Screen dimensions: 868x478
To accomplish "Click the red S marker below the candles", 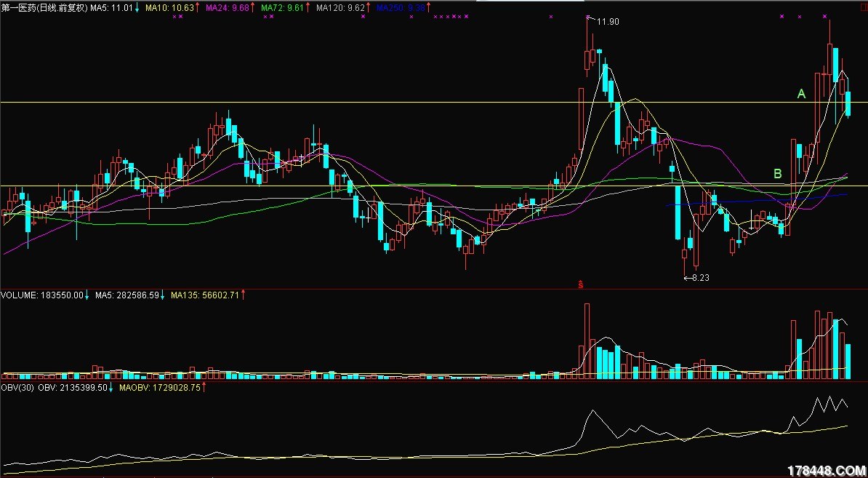I will tap(581, 284).
